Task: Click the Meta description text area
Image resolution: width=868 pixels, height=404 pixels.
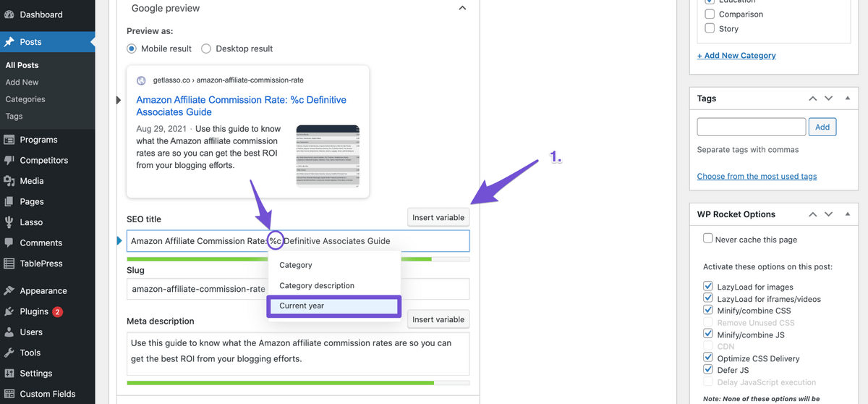Action: tap(298, 353)
